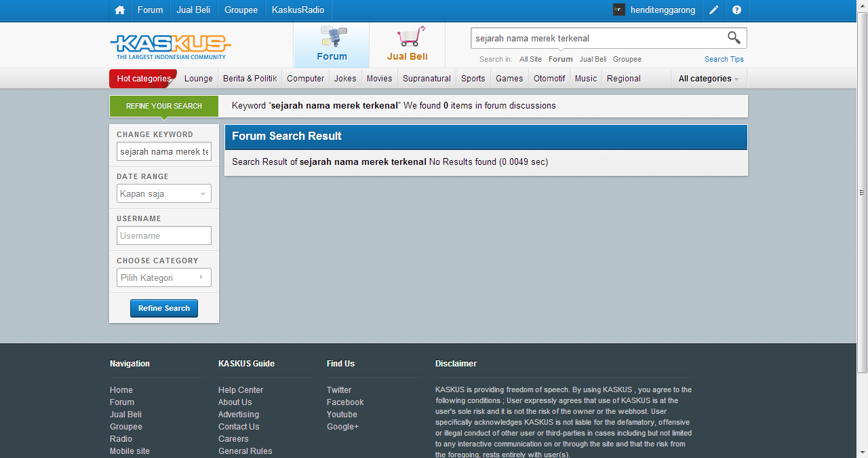
Task: Open Radio link in footer
Action: [x=121, y=439]
